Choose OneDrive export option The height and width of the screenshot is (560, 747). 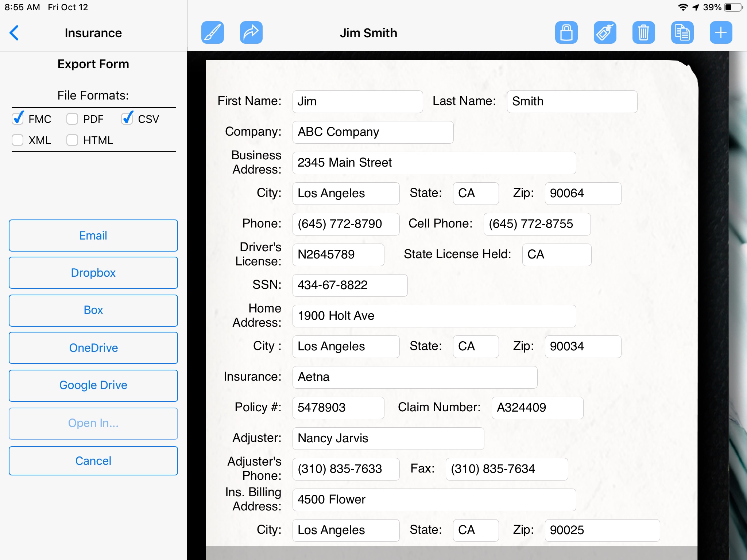point(93,348)
